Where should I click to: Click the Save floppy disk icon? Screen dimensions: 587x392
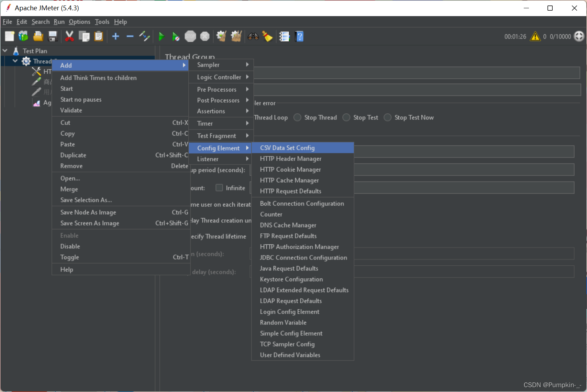pos(53,36)
